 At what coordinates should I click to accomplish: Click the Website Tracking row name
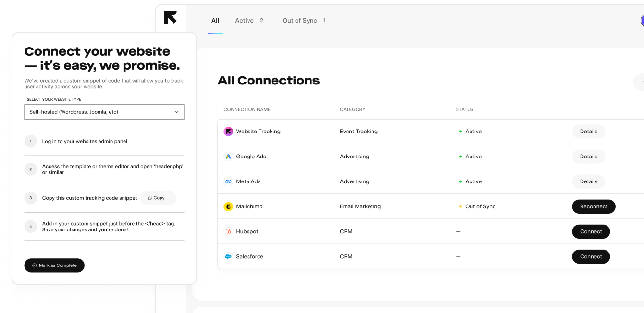[x=258, y=132]
